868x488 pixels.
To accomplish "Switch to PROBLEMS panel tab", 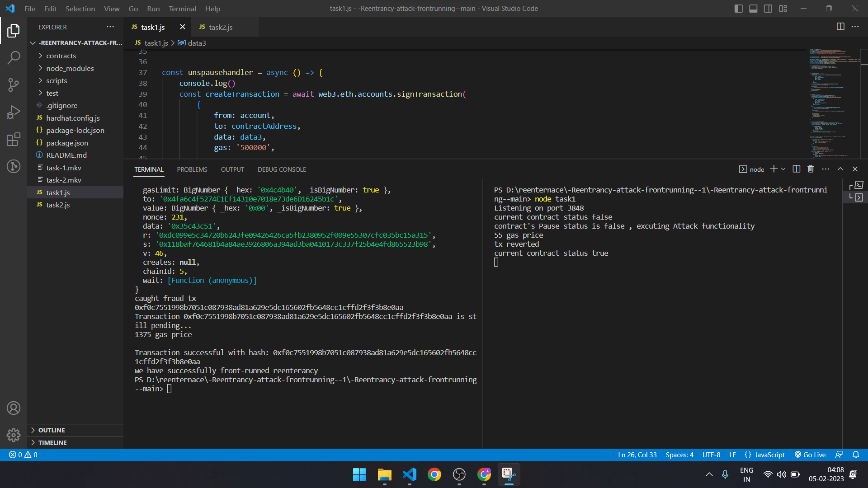I will [192, 169].
